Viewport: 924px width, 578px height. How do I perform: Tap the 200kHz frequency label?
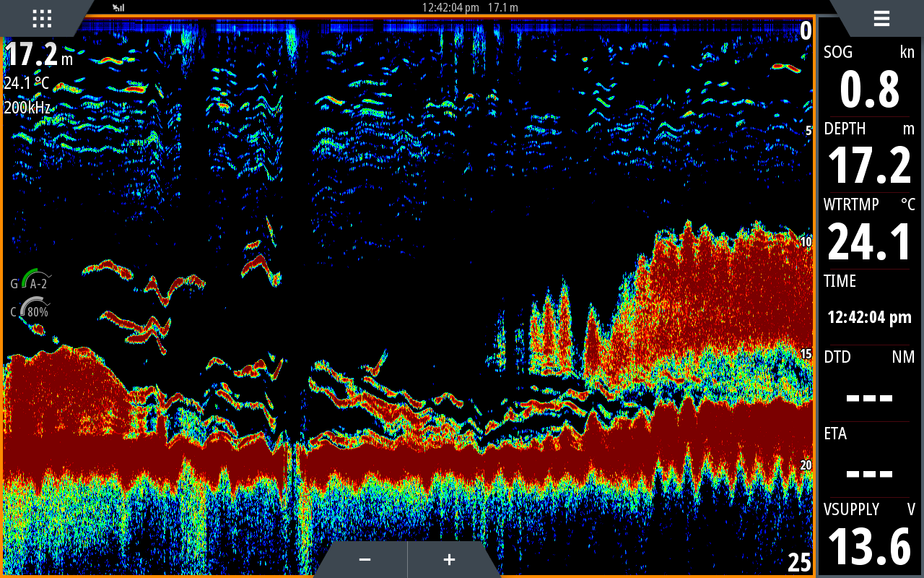click(27, 108)
